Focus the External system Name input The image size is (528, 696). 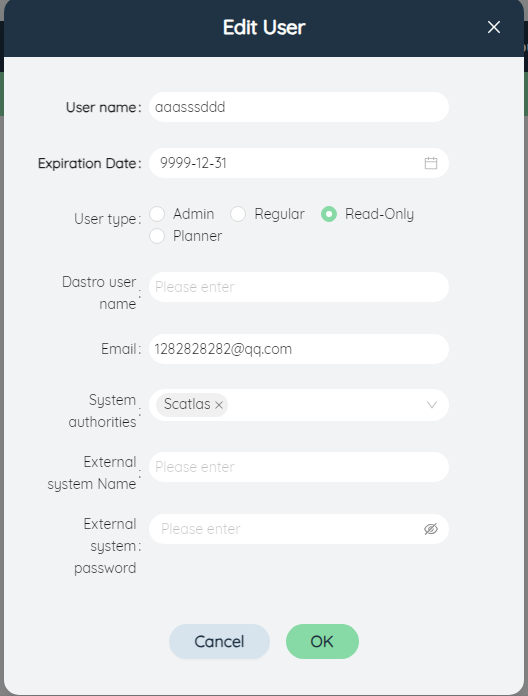point(299,467)
